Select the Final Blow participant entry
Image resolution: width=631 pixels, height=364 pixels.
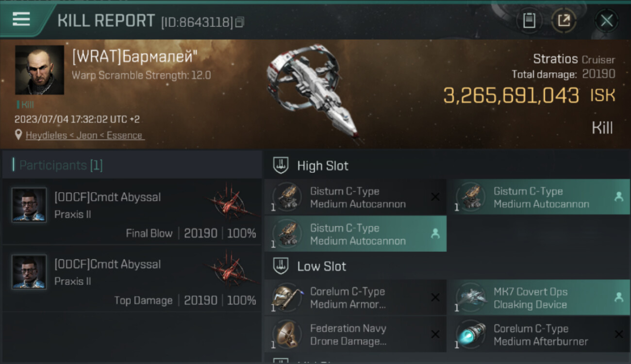[132, 212]
